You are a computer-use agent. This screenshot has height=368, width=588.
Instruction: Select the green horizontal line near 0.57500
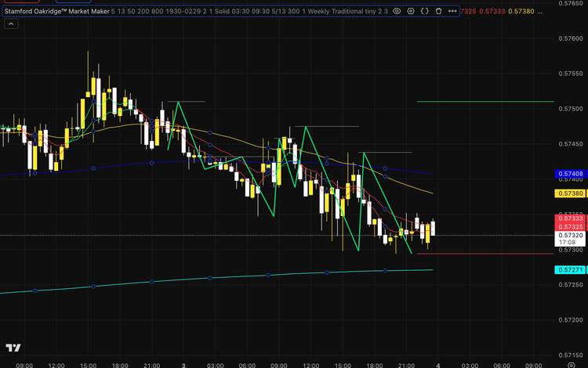486,102
